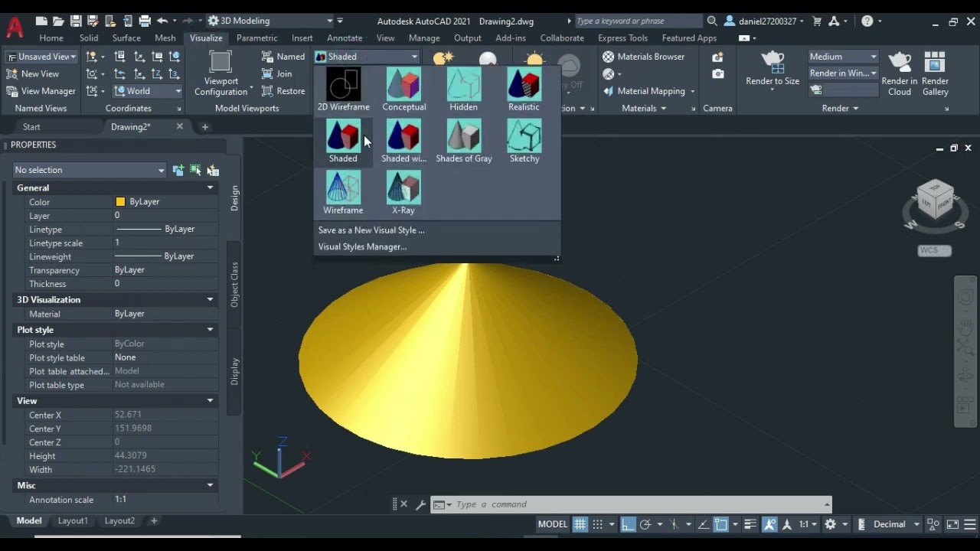
Task: Switch to the Start document tab
Action: tap(31, 126)
